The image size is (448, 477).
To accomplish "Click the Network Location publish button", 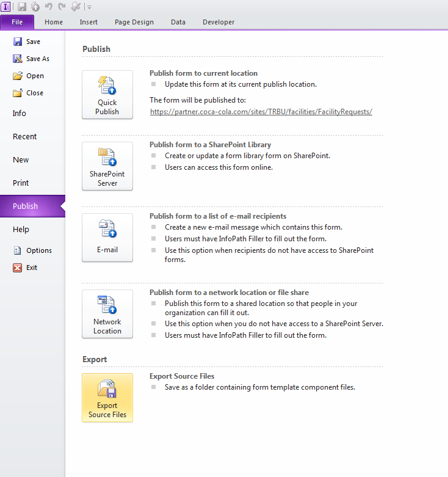I will point(107,314).
